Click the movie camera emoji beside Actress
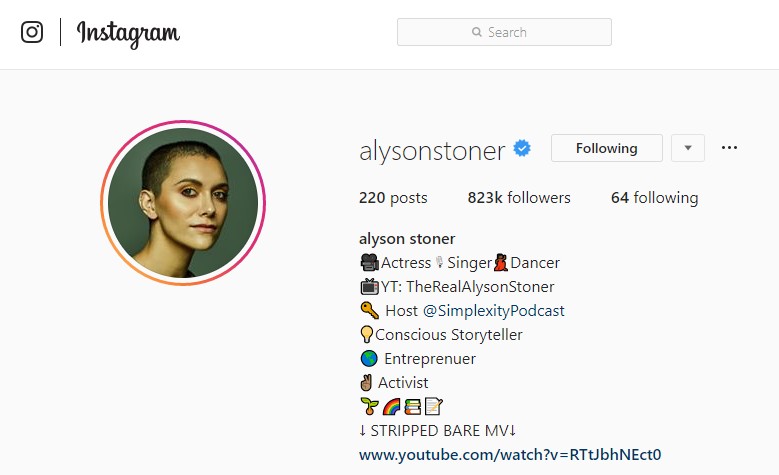 [x=369, y=262]
